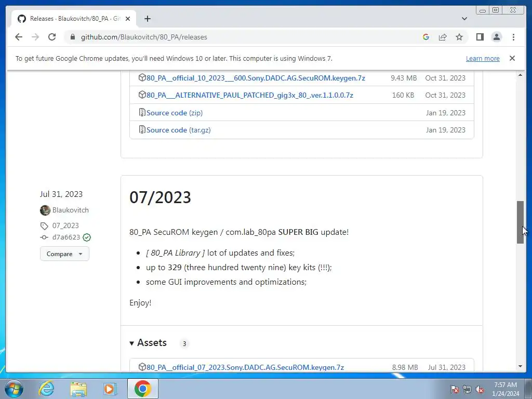Click the 160 KB file size text
The height and width of the screenshot is (399, 532).
[x=403, y=96]
